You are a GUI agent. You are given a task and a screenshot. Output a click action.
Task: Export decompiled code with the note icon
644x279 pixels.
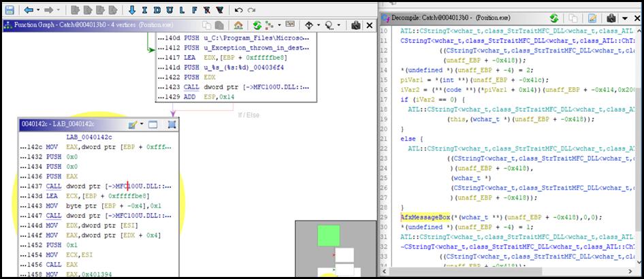coord(592,18)
